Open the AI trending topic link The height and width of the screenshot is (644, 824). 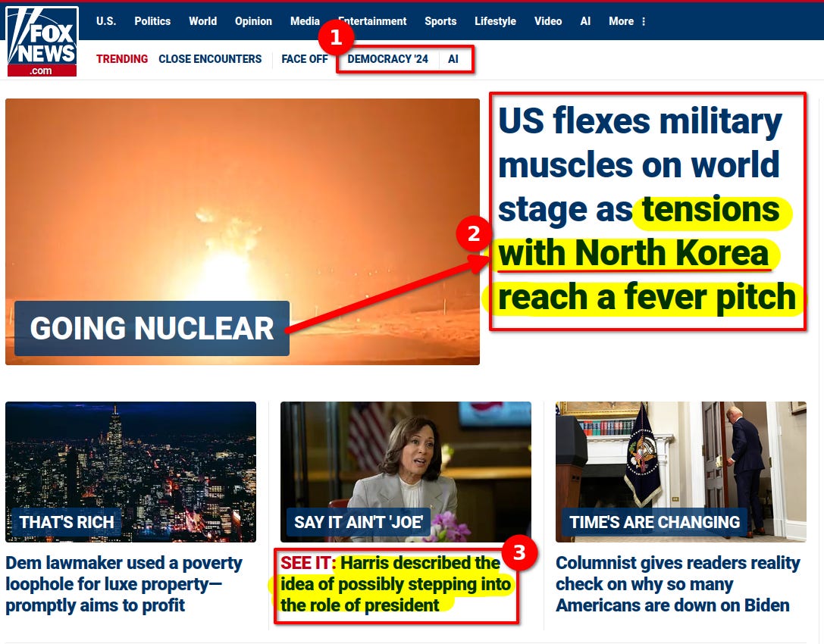click(453, 59)
